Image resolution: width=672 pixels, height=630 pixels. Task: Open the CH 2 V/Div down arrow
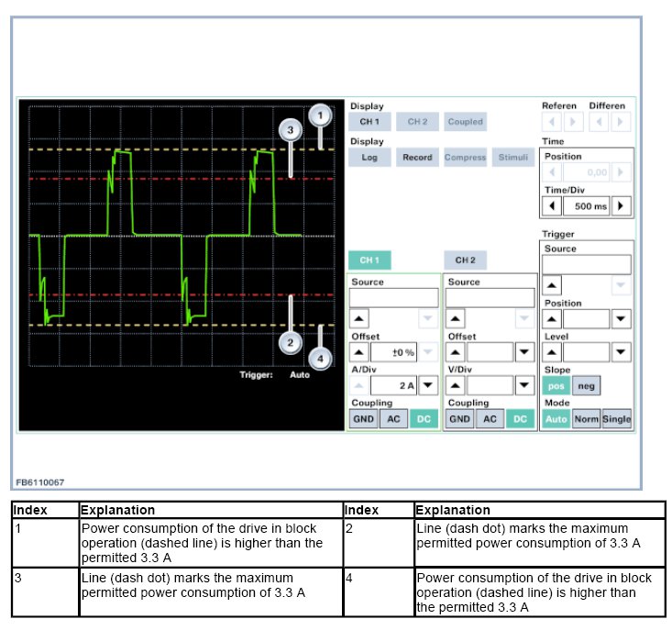tap(523, 386)
